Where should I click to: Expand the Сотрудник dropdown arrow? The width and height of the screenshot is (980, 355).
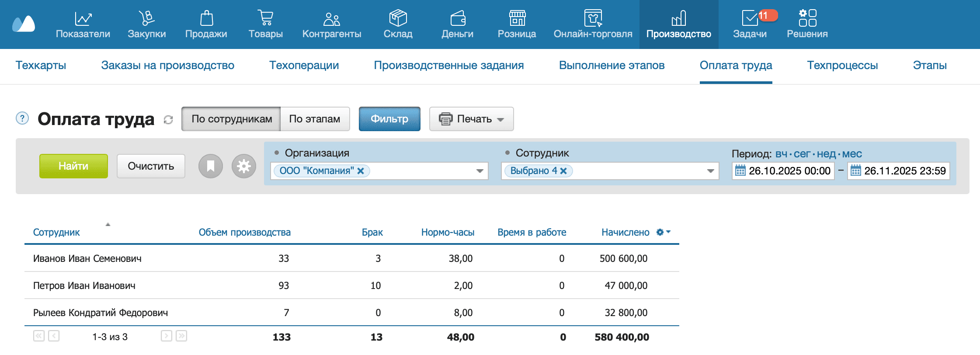click(710, 171)
